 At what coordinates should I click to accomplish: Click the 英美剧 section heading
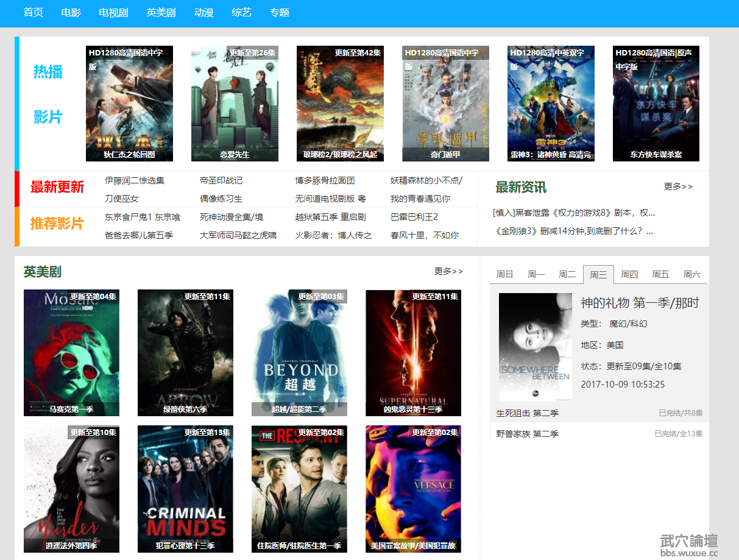[x=43, y=272]
